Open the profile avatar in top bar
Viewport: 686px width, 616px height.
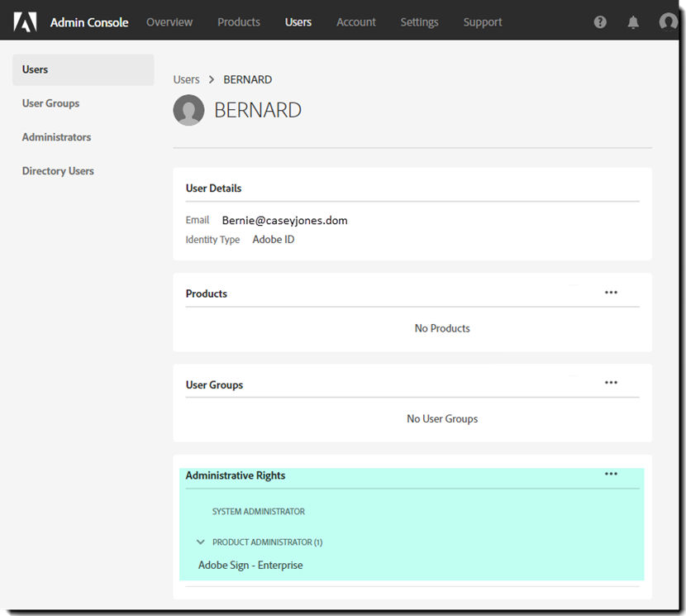[x=668, y=21]
